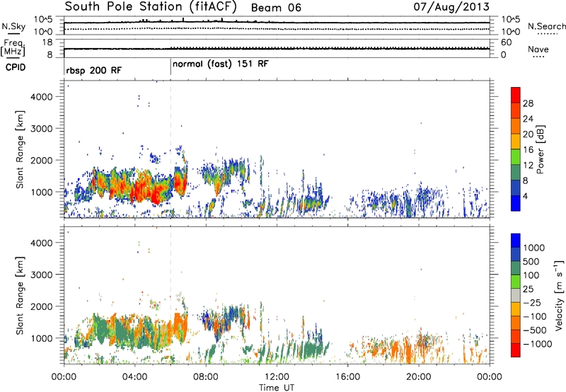566x392 pixels.
Task: Click the 'Freq. [MHz]' axis label
Action: pyautogui.click(x=13, y=48)
